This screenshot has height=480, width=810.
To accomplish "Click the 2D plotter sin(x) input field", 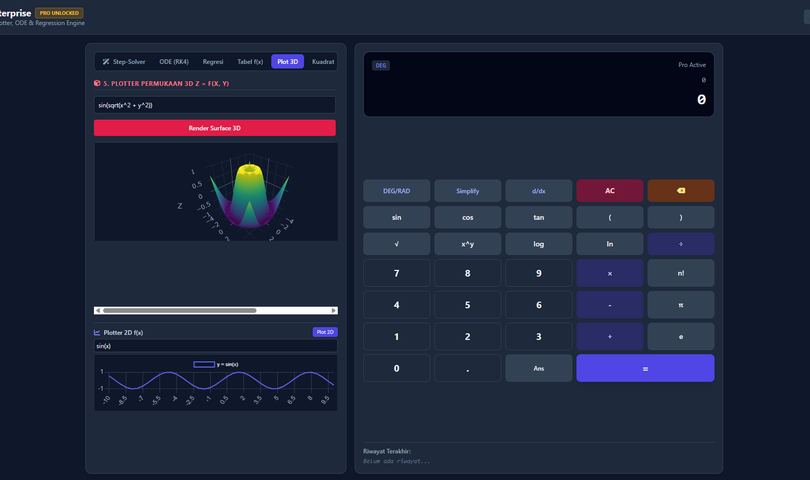I will point(215,346).
